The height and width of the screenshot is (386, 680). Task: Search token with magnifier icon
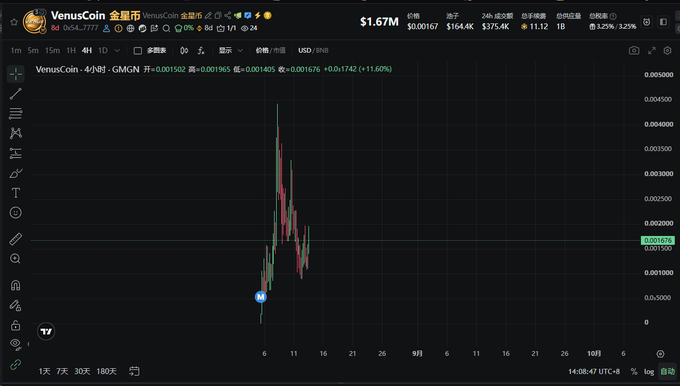(166, 28)
